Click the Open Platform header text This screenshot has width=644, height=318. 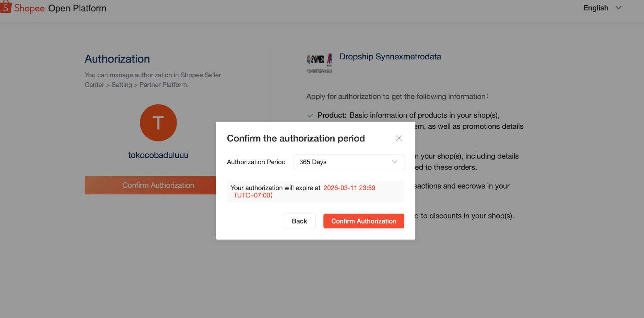[x=77, y=8]
